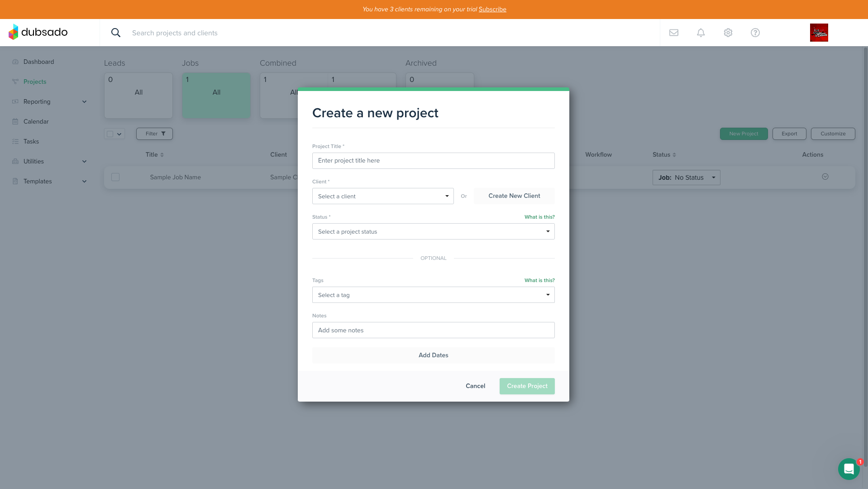The image size is (868, 489).
Task: Click the profile avatar thumbnail
Action: point(819,32)
